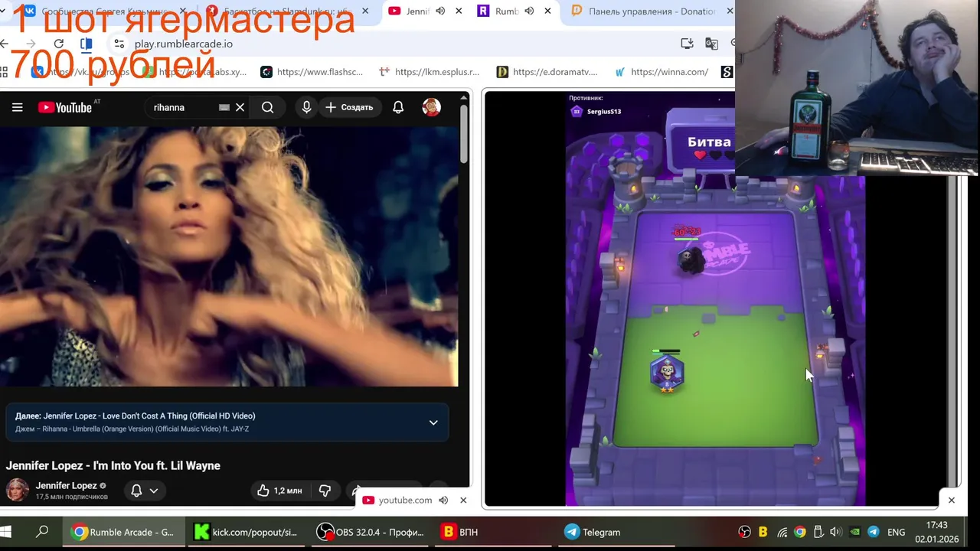Open Windows taskbar search magnifier

coord(43,532)
